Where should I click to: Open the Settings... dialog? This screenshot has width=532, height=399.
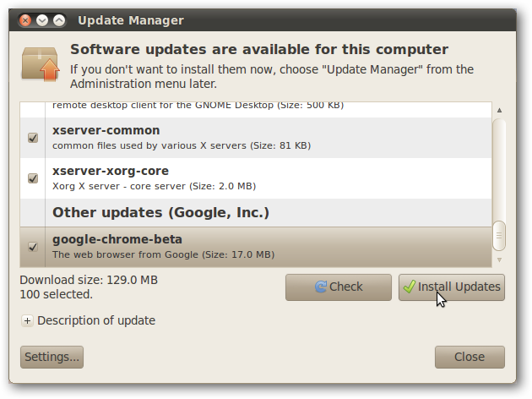pyautogui.click(x=52, y=357)
